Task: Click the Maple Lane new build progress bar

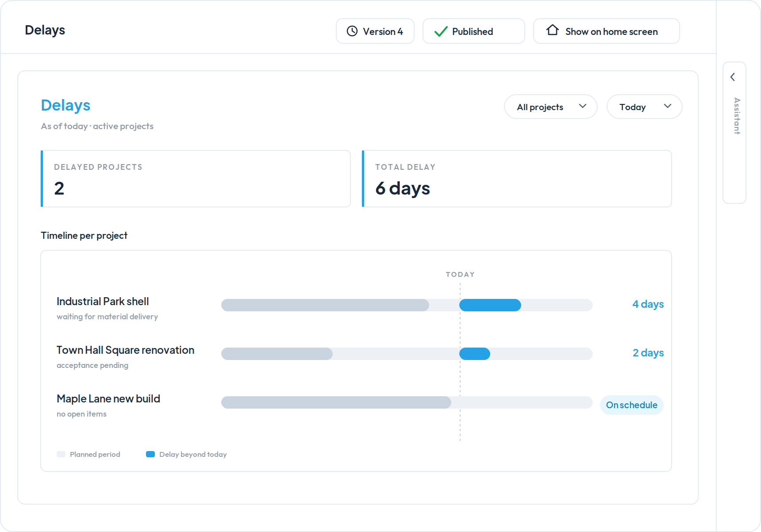Action: pos(407,402)
